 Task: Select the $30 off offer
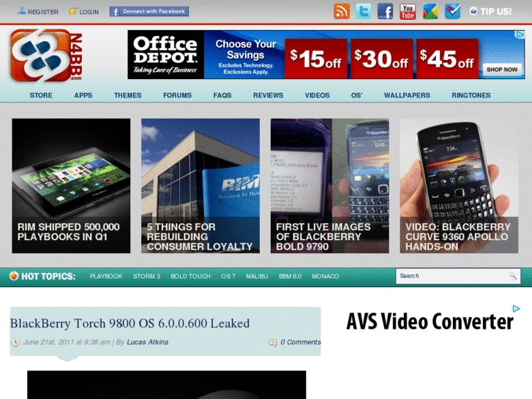[382, 59]
